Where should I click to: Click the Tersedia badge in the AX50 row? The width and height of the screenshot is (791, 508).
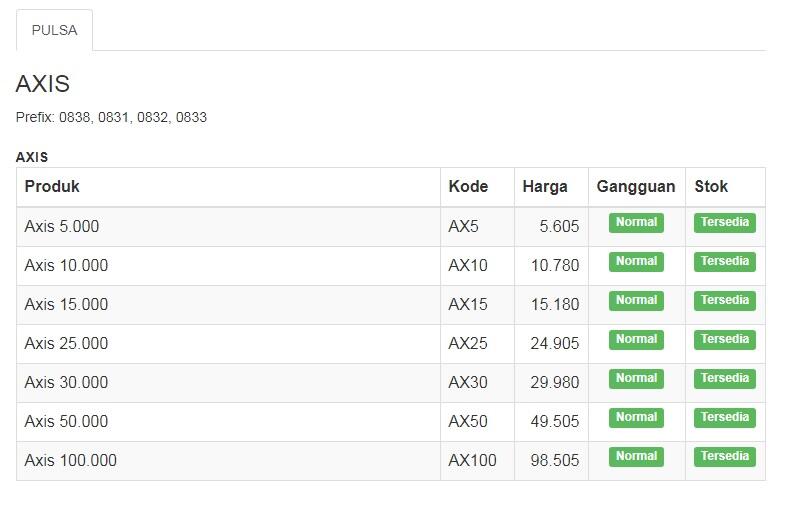click(x=725, y=418)
